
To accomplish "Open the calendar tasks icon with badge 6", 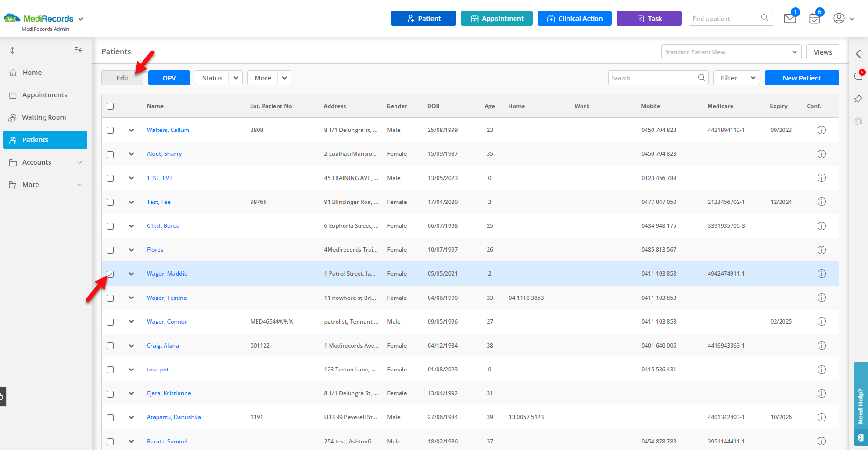I will coord(815,19).
